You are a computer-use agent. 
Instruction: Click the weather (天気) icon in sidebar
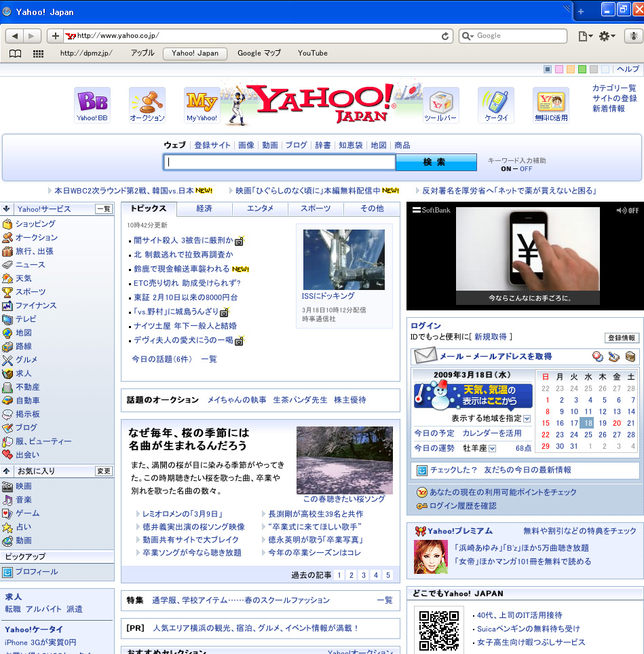pos(7,278)
